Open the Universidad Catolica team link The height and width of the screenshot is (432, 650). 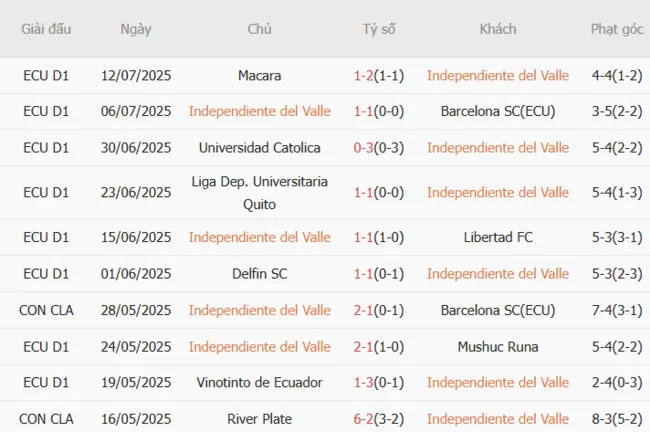(260, 148)
